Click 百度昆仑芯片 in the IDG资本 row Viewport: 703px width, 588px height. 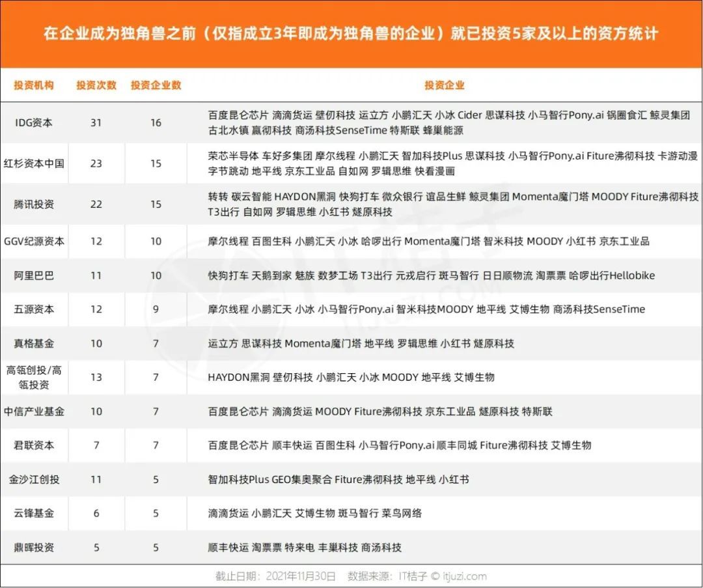coord(238,115)
